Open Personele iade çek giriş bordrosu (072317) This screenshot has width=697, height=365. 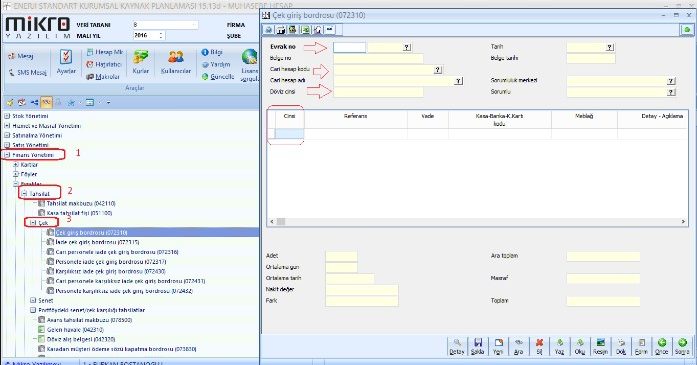[x=111, y=262]
